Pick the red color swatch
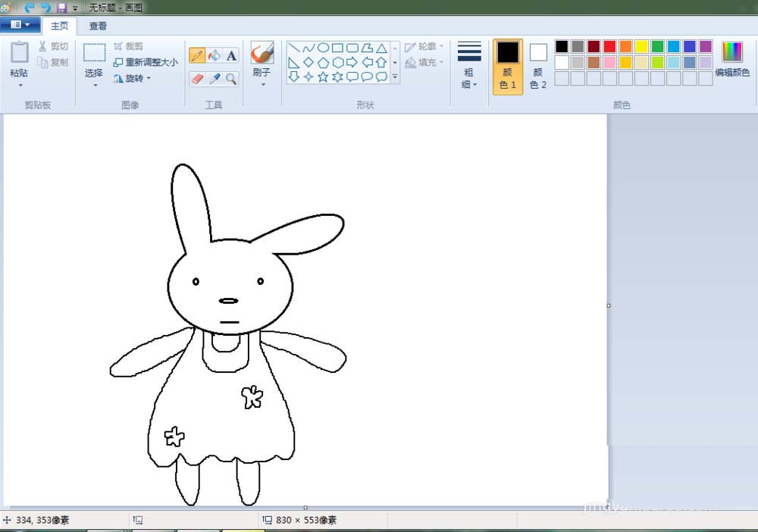758x532 pixels. click(609, 47)
